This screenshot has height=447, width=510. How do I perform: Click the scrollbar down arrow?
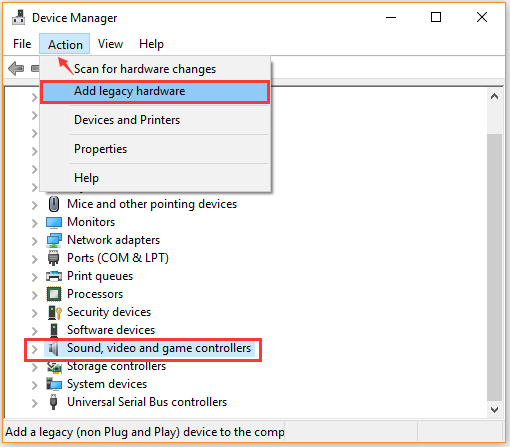coord(494,409)
